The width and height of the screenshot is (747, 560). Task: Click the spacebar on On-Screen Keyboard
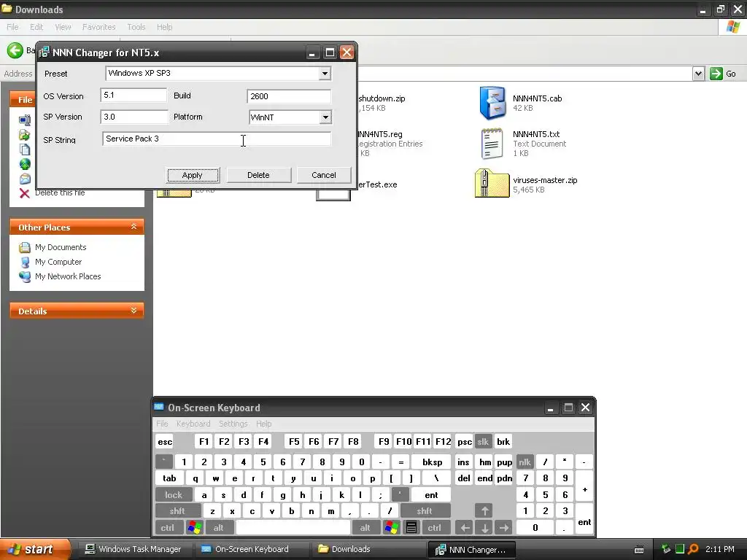[293, 528]
